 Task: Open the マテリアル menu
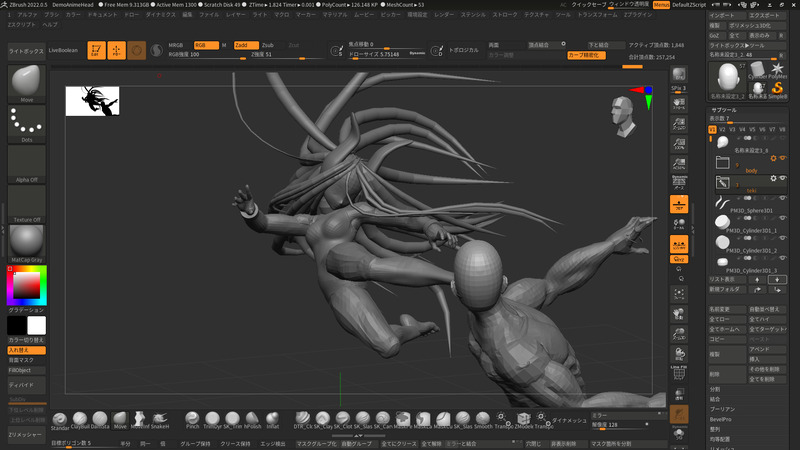click(x=335, y=16)
